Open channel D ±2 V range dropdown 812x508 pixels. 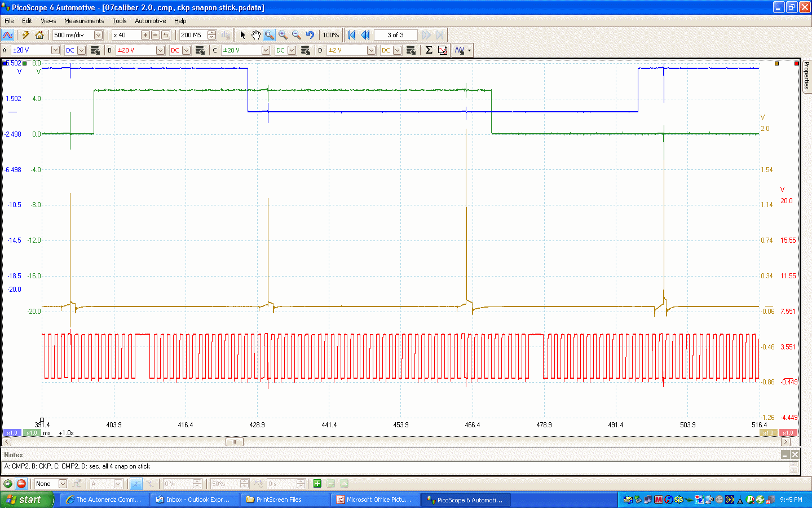pyautogui.click(x=371, y=50)
